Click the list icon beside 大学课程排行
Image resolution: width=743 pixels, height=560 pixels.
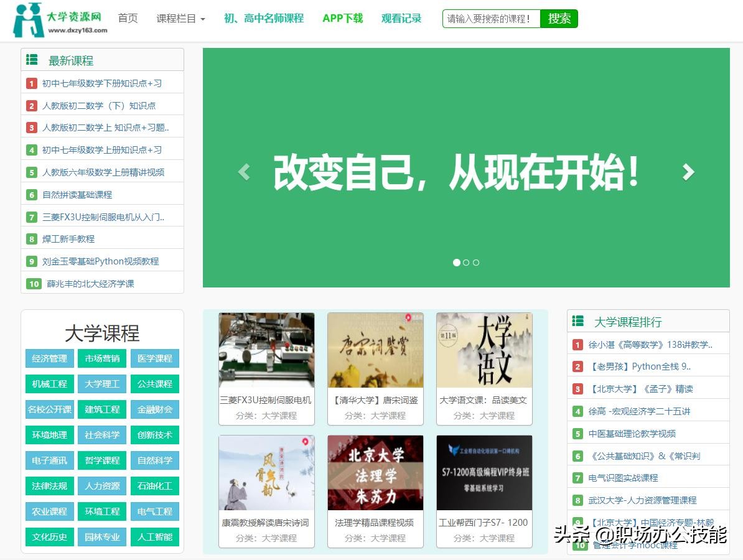click(578, 321)
